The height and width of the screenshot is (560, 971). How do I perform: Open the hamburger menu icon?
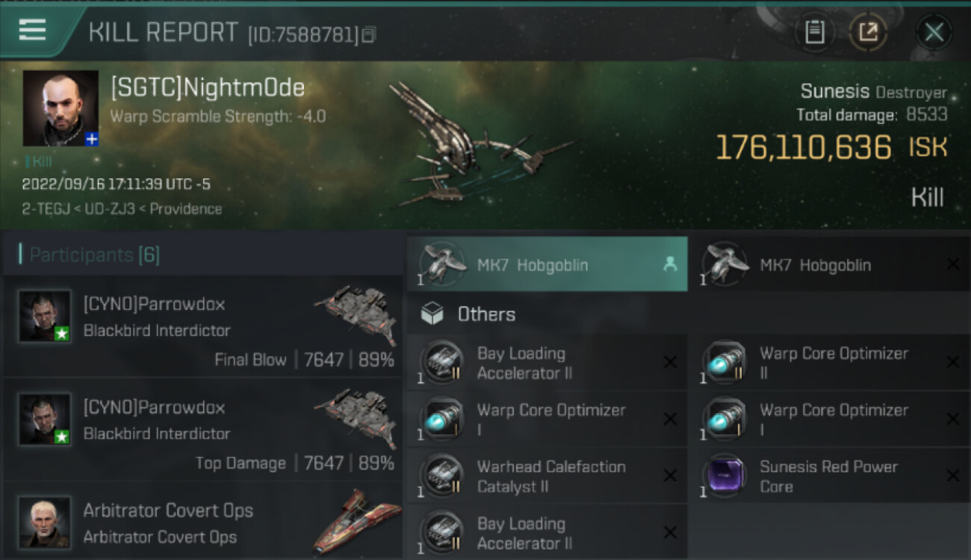31,31
